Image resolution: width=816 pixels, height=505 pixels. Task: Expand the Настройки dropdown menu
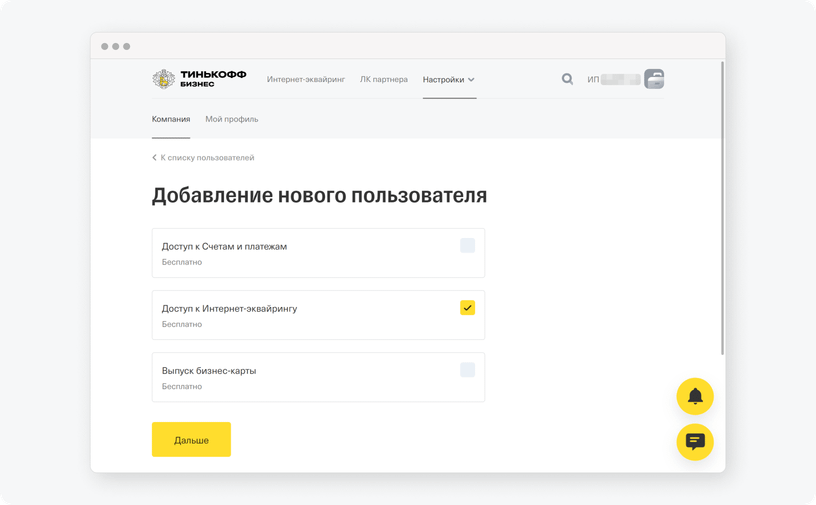point(448,79)
